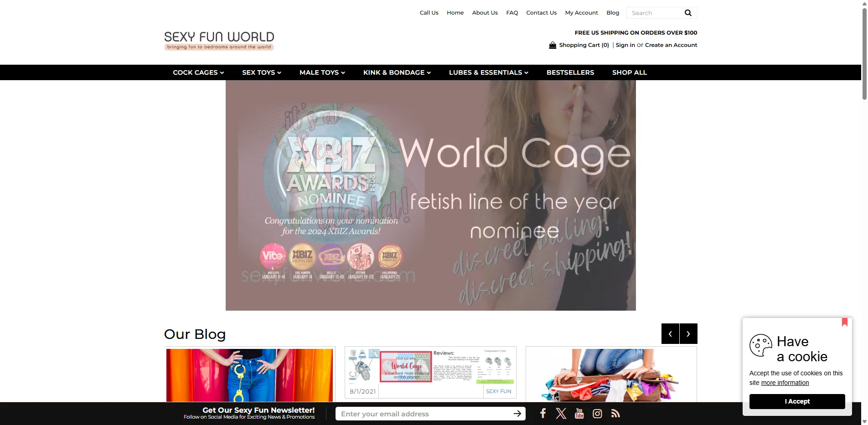This screenshot has height=425, width=868.
Task: Open the YouTube social icon
Action: [579, 413]
